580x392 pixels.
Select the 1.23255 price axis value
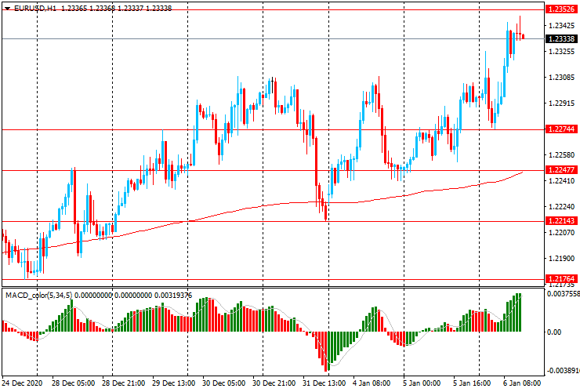click(x=562, y=52)
